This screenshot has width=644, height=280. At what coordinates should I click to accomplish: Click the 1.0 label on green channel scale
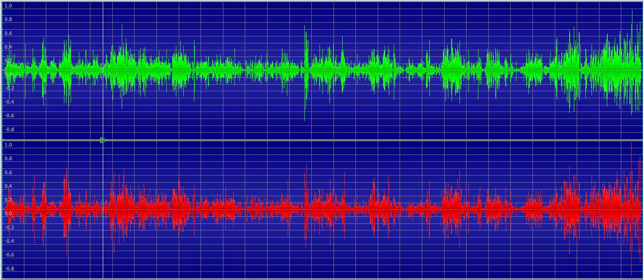[x=8, y=6]
